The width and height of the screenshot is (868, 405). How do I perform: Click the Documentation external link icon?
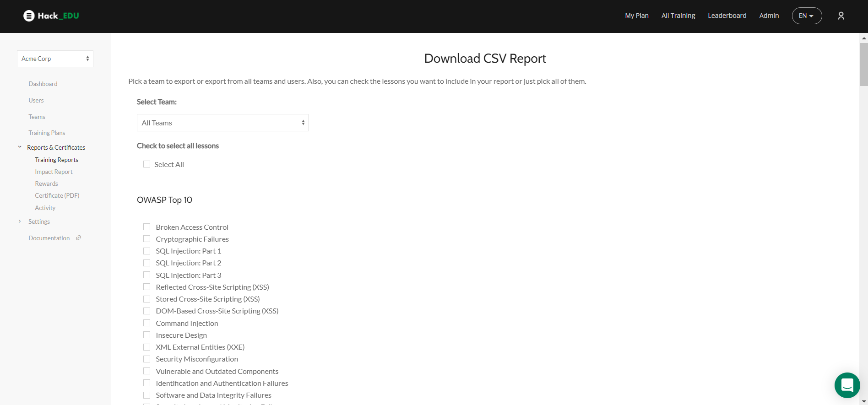[x=79, y=238]
